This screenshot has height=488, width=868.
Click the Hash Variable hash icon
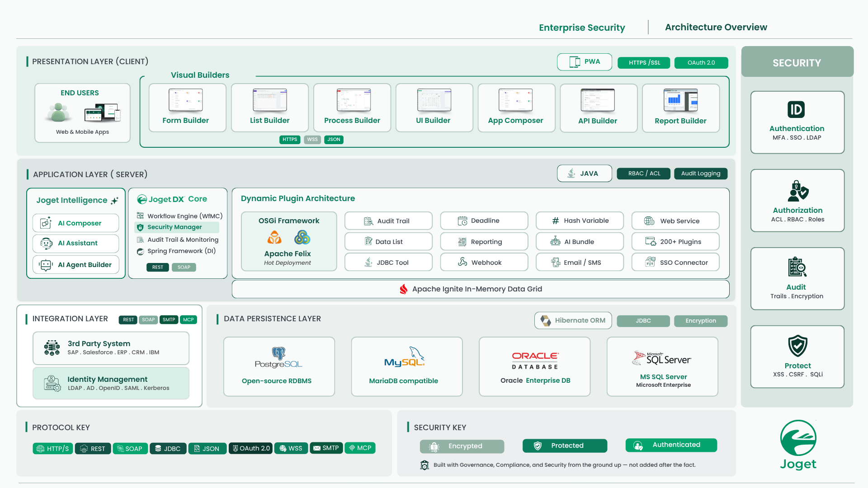pyautogui.click(x=556, y=221)
